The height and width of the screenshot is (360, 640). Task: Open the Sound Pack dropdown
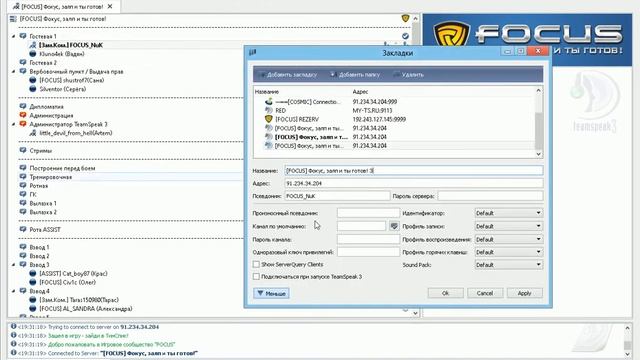pos(509,265)
